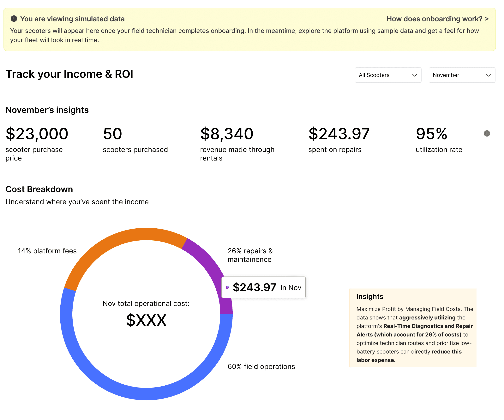The image size is (504, 420).
Task: Click the warning icon in simulated data banner
Action: click(14, 19)
